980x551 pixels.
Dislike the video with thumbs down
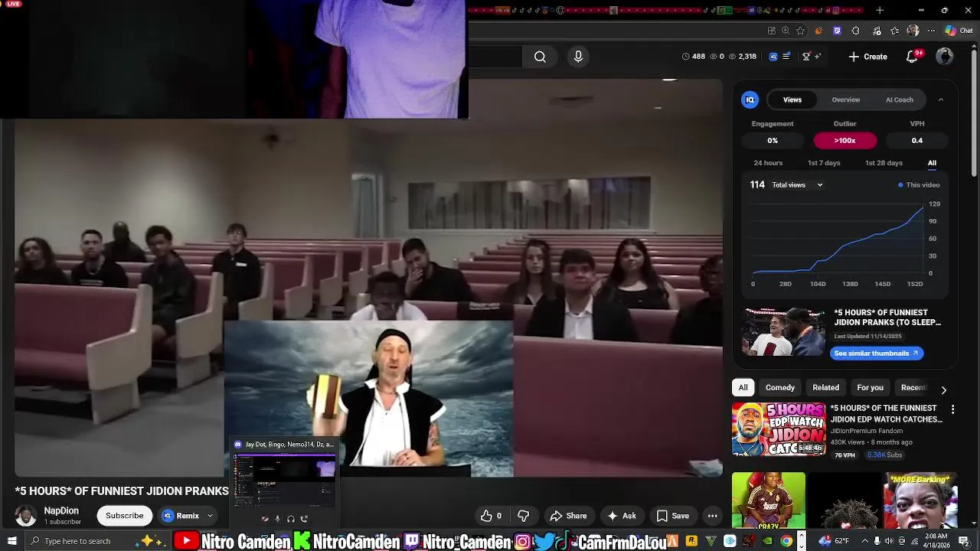[x=524, y=516]
